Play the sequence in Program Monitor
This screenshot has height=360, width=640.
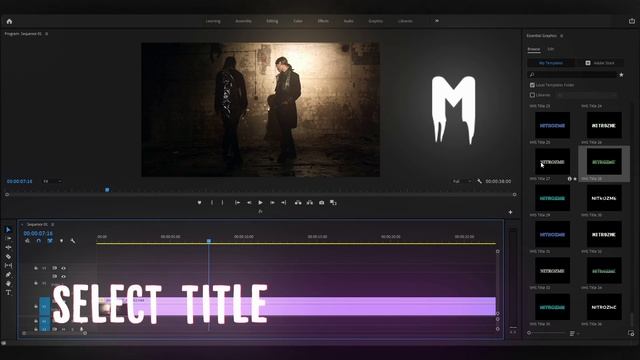tap(260, 202)
